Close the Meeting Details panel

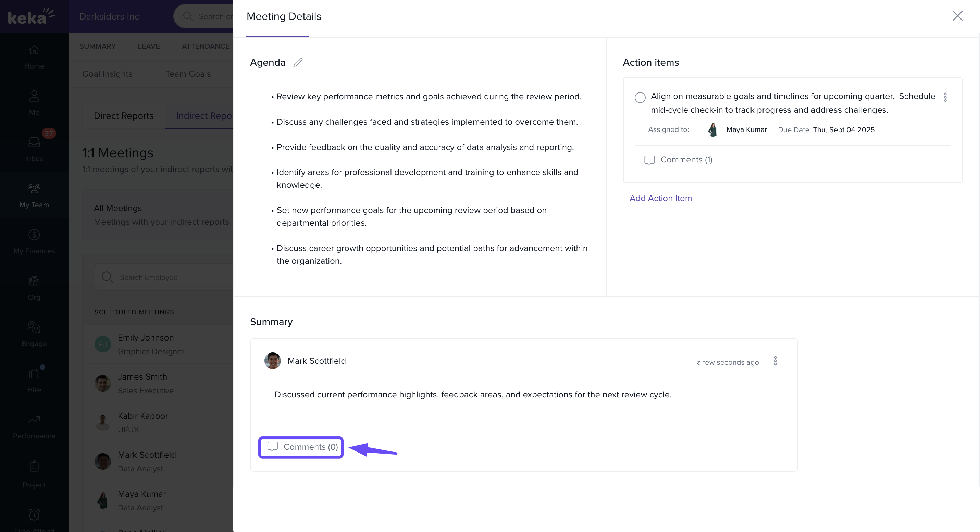pos(957,16)
